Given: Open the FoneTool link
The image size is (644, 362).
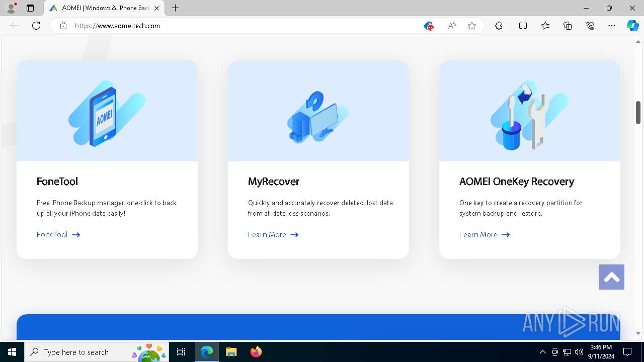Looking at the screenshot, I should pos(58,235).
